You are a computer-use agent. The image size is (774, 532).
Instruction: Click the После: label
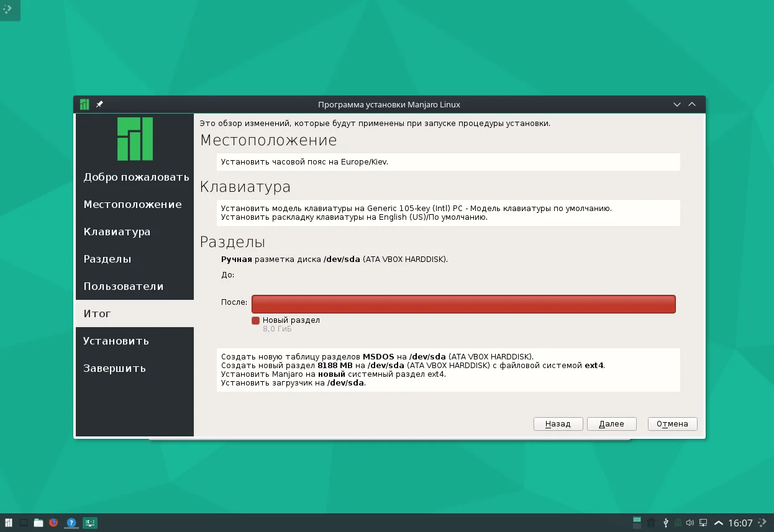pyautogui.click(x=234, y=303)
